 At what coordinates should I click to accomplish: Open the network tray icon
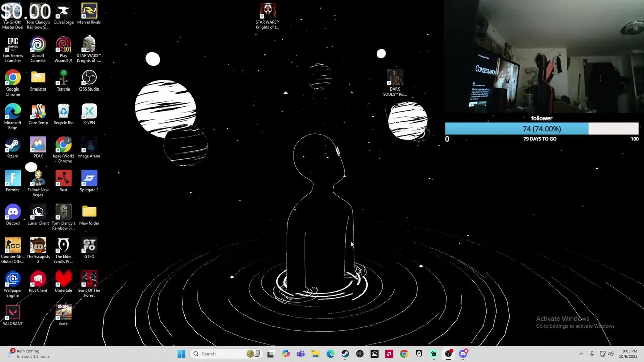tap(602, 354)
